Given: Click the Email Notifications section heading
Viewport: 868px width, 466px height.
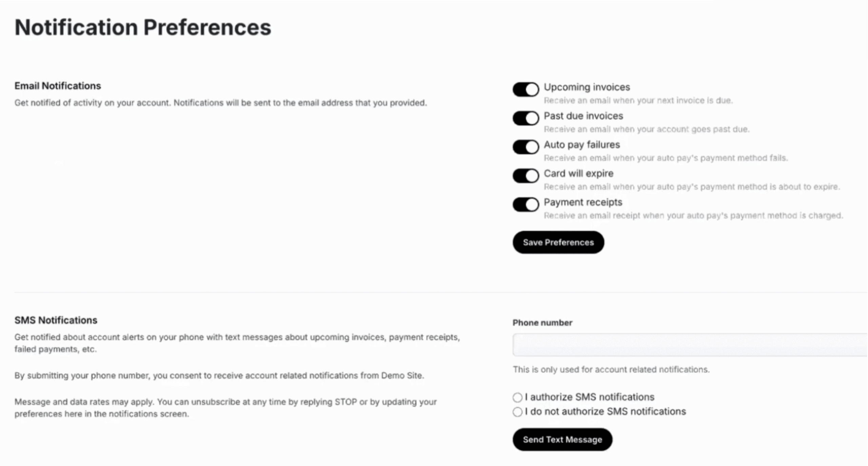Looking at the screenshot, I should [58, 86].
